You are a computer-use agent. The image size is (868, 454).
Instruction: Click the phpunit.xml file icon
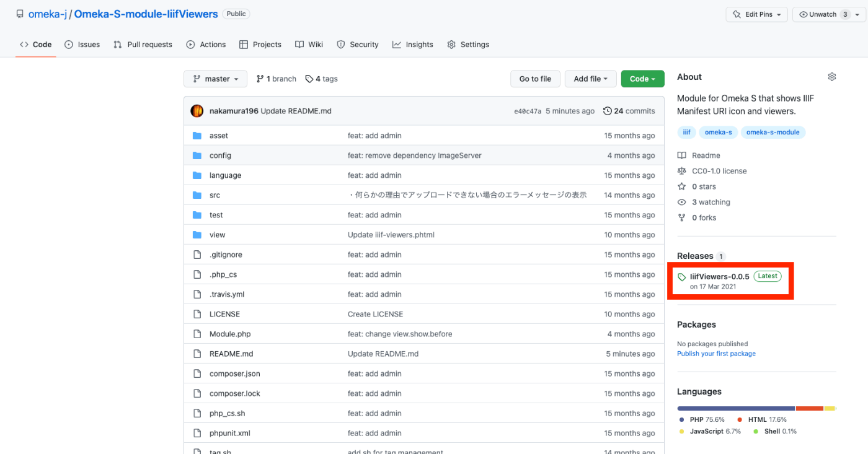click(197, 433)
